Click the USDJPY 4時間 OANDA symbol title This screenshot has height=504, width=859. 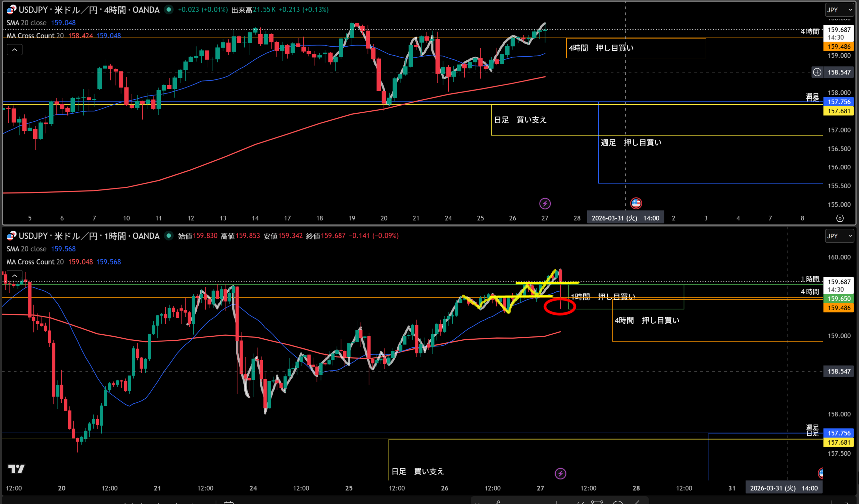tap(89, 10)
